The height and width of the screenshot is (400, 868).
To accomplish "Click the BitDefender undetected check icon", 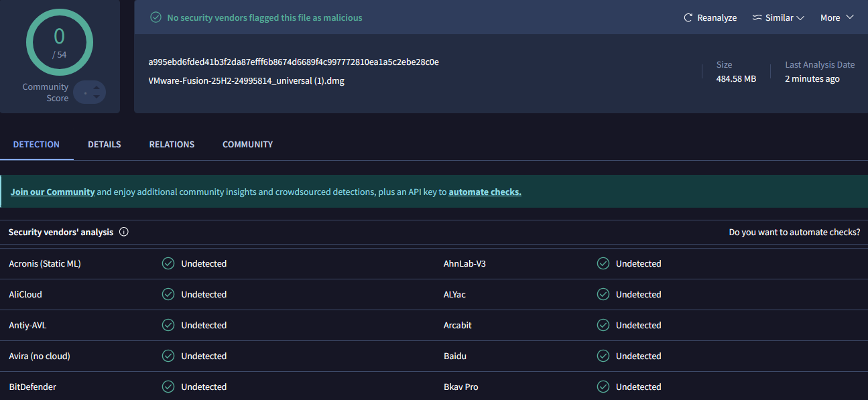I will 168,387.
